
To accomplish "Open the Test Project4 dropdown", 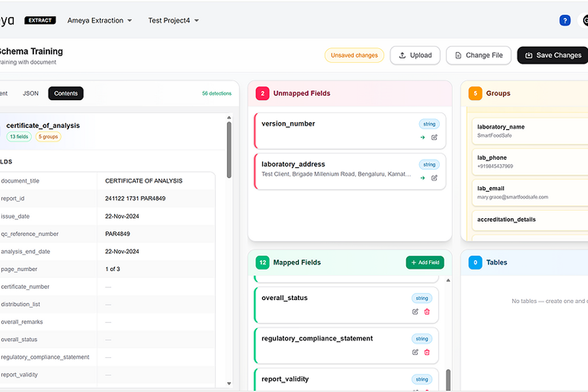I will point(173,21).
